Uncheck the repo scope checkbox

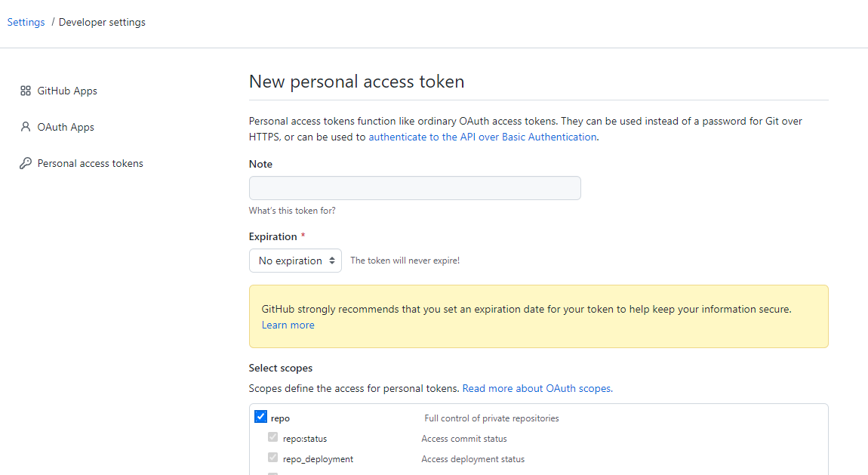[260, 417]
